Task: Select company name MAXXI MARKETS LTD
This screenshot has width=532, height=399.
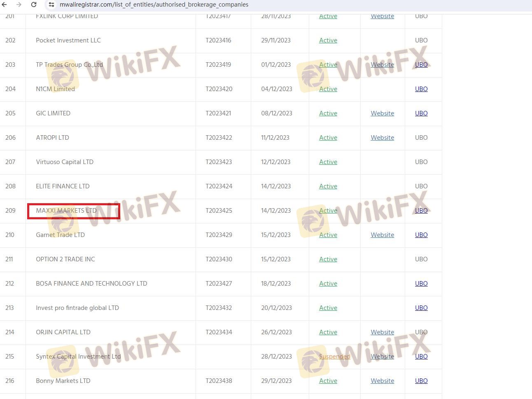Action: [x=66, y=211]
